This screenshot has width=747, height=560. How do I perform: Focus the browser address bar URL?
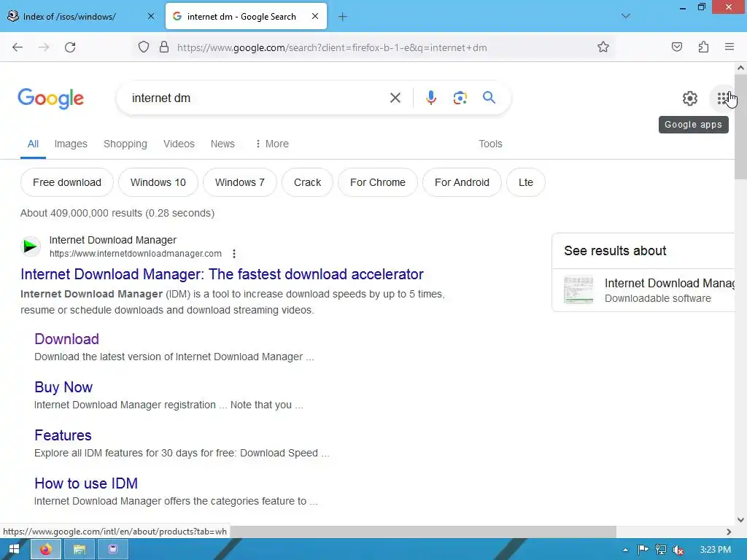point(332,47)
